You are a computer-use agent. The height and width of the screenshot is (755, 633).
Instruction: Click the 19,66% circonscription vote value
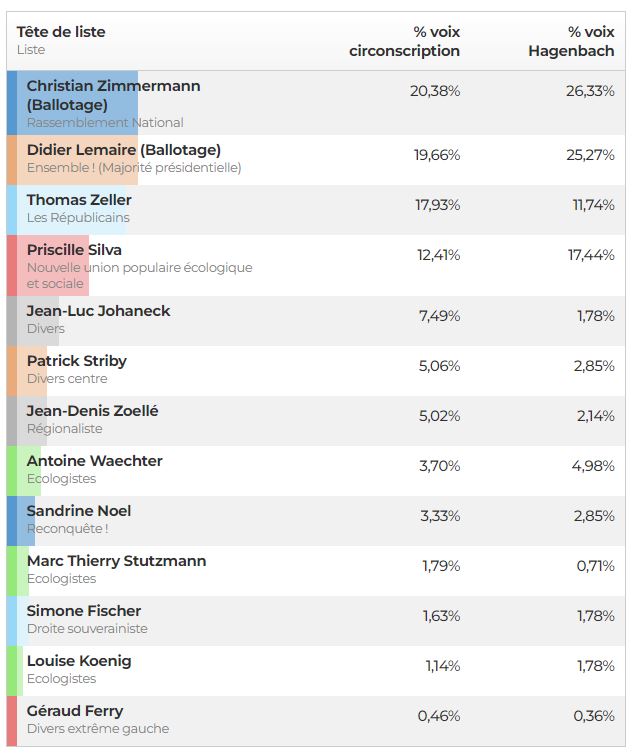[437, 155]
